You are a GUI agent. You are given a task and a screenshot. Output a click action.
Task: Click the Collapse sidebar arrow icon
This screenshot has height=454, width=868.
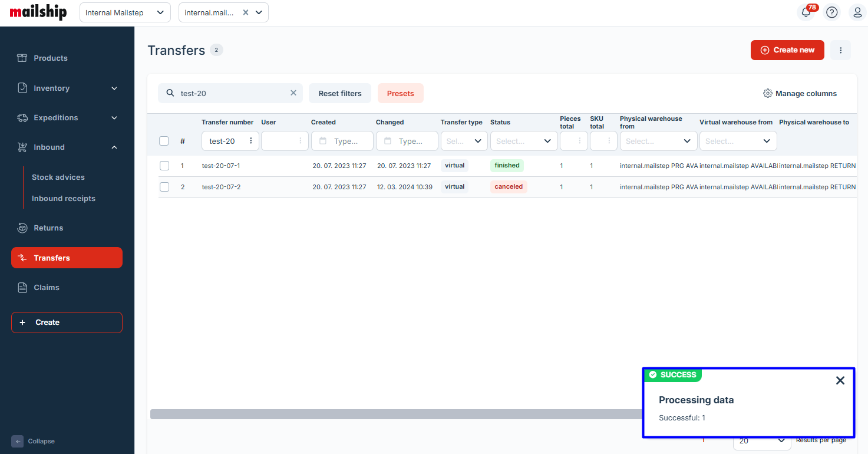(18, 441)
